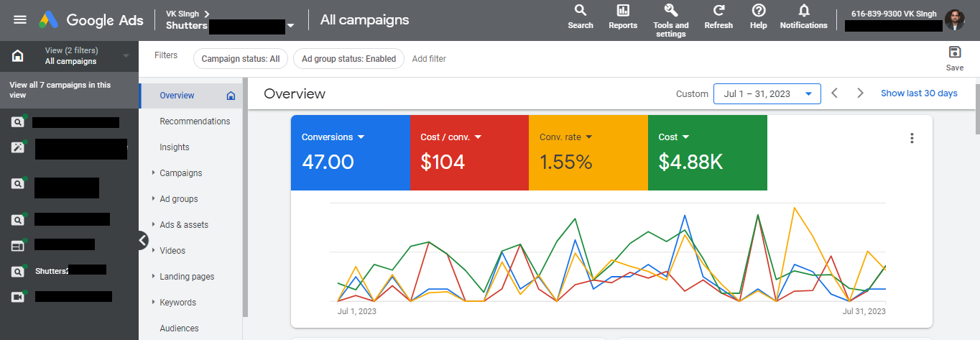
Task: Click the Save floppy disk icon
Action: pyautogui.click(x=955, y=52)
